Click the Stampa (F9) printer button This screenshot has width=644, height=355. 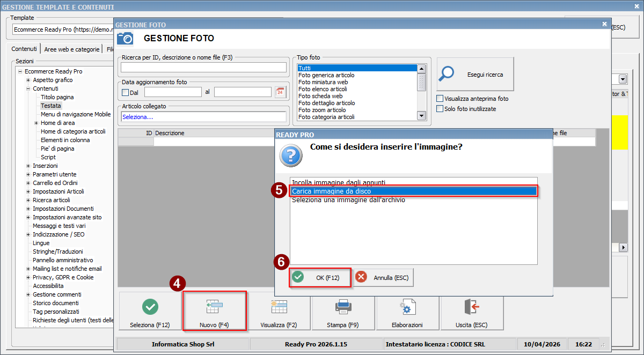pos(343,312)
